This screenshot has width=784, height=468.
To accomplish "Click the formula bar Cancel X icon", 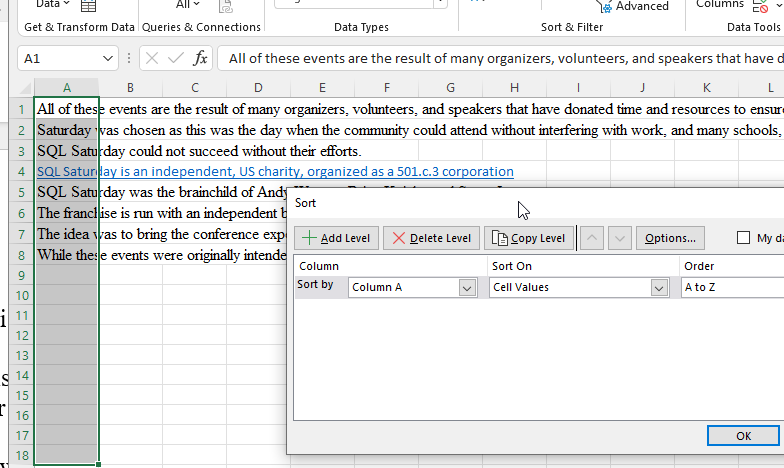I will (x=154, y=59).
